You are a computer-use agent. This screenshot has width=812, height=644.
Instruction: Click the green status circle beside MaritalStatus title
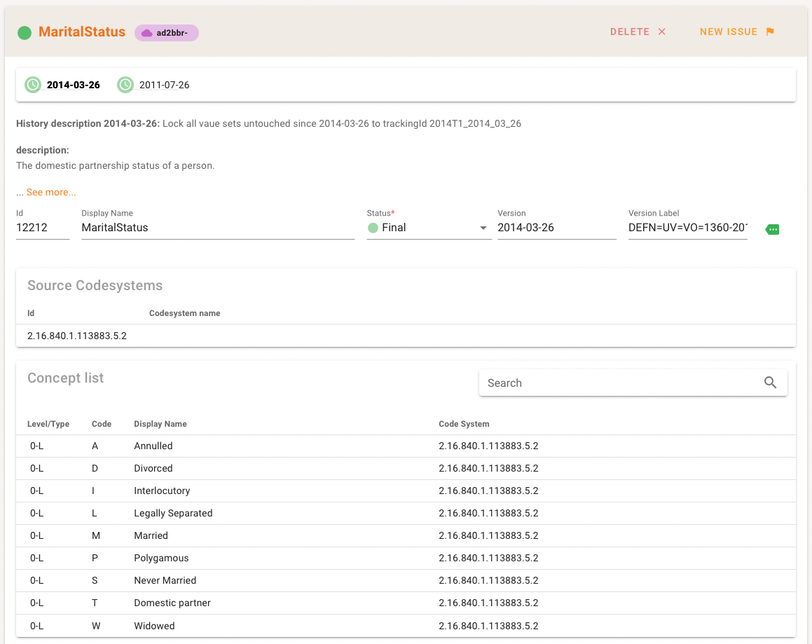(x=25, y=32)
